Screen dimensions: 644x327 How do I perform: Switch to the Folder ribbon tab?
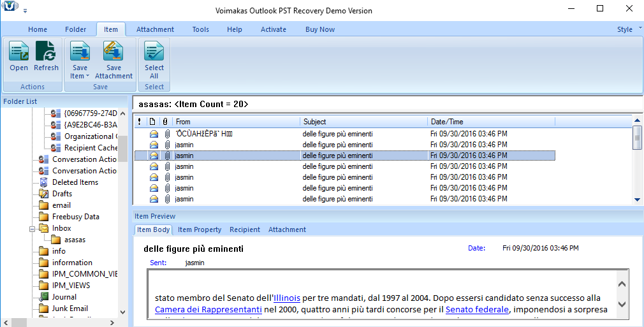76,29
